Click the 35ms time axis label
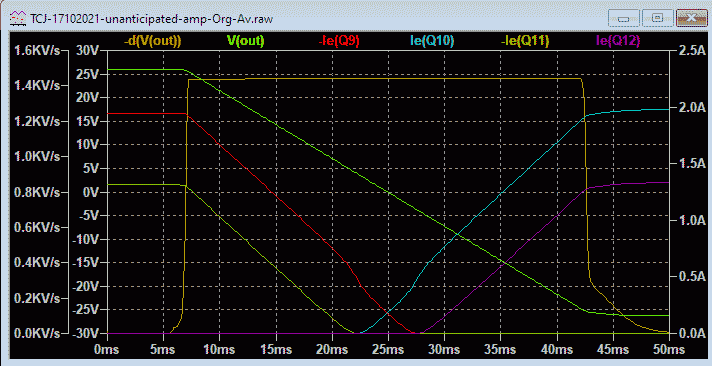Screen dimensions: 712x366 (500, 350)
